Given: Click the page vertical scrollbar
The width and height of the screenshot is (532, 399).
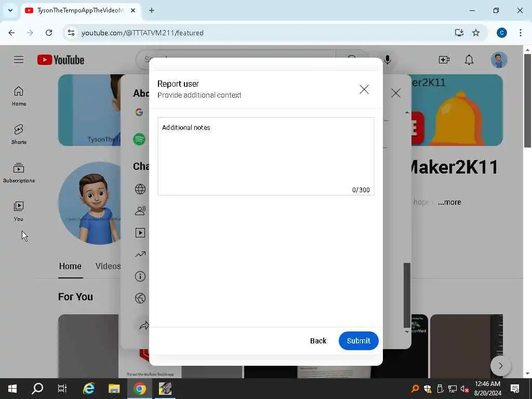Looking at the screenshot, I should tap(527, 101).
